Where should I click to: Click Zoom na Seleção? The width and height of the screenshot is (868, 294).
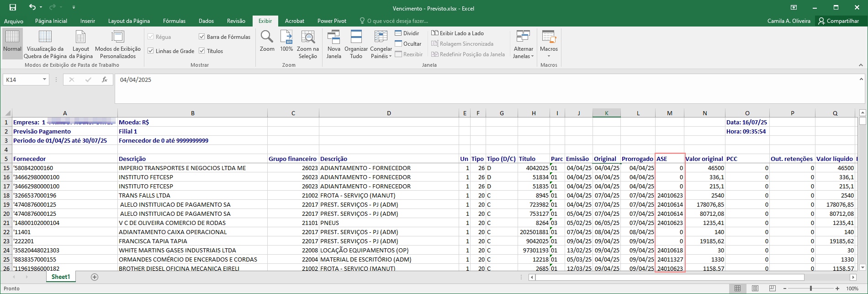tap(308, 43)
